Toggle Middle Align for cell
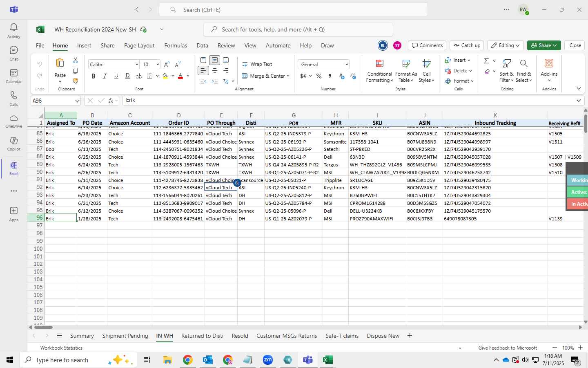This screenshot has width=588, height=368. point(215,60)
